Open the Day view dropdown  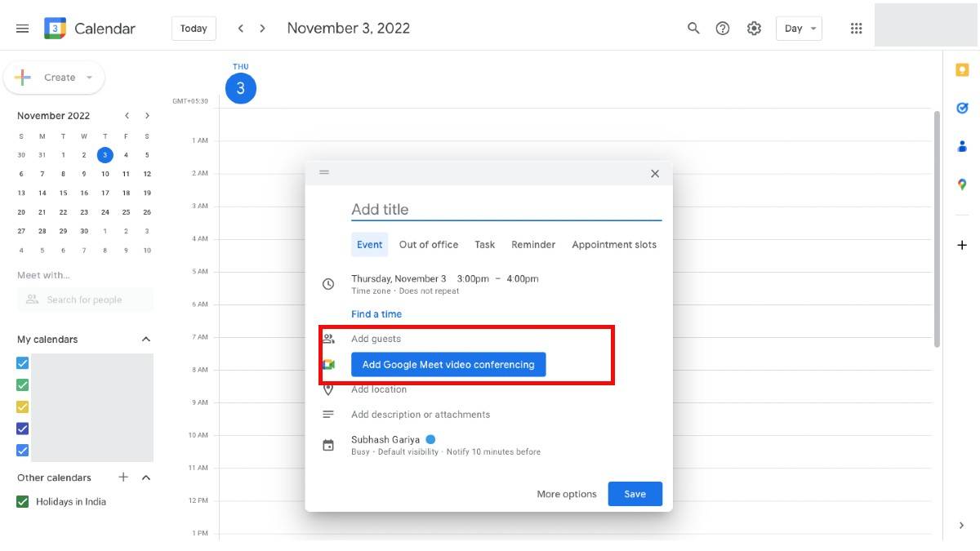(x=798, y=29)
